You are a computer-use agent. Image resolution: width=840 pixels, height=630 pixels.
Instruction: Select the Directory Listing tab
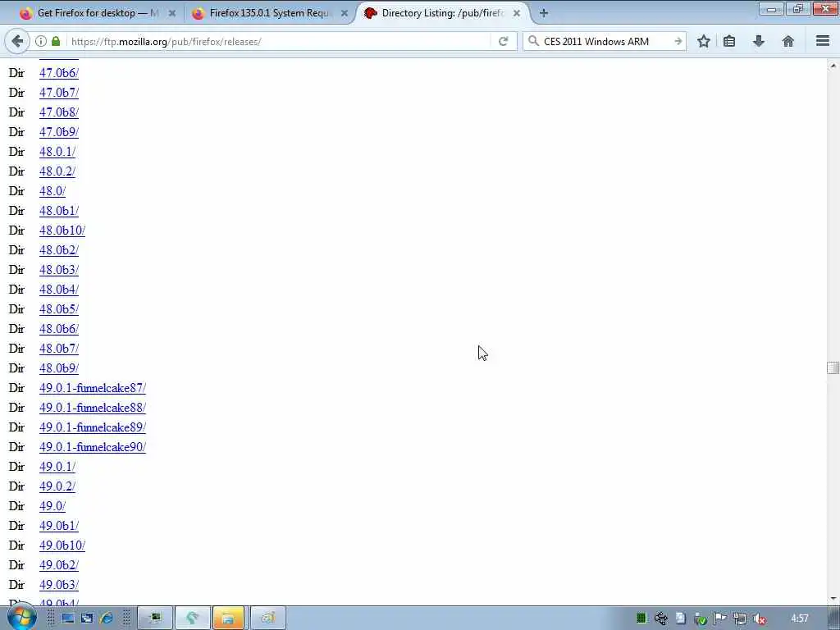(442, 13)
